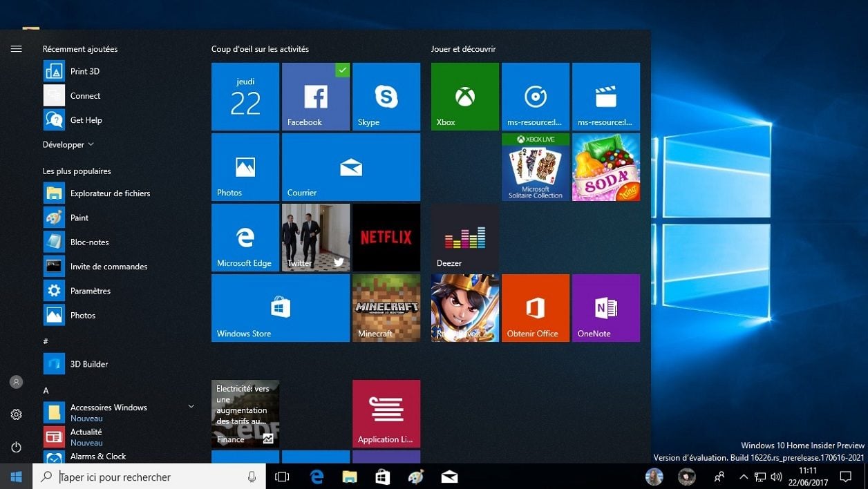This screenshot has width=868, height=489.
Task: Open Mail from the taskbar
Action: coord(449,477)
